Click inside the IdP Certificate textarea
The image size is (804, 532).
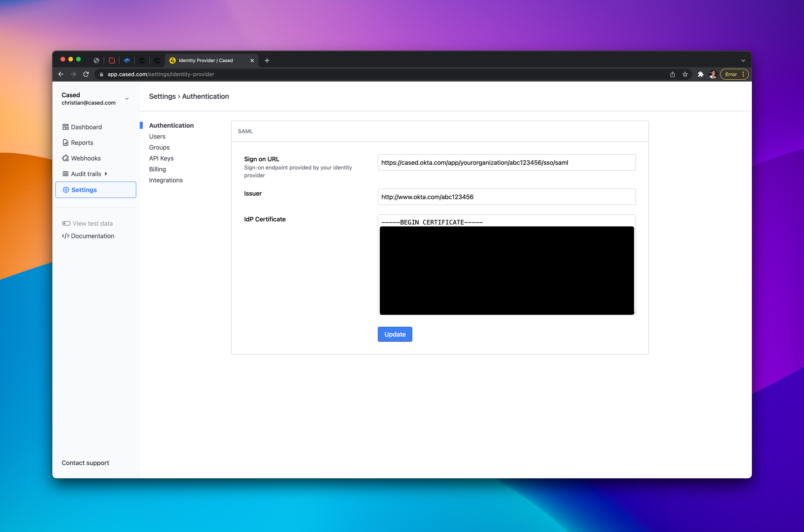(x=507, y=265)
